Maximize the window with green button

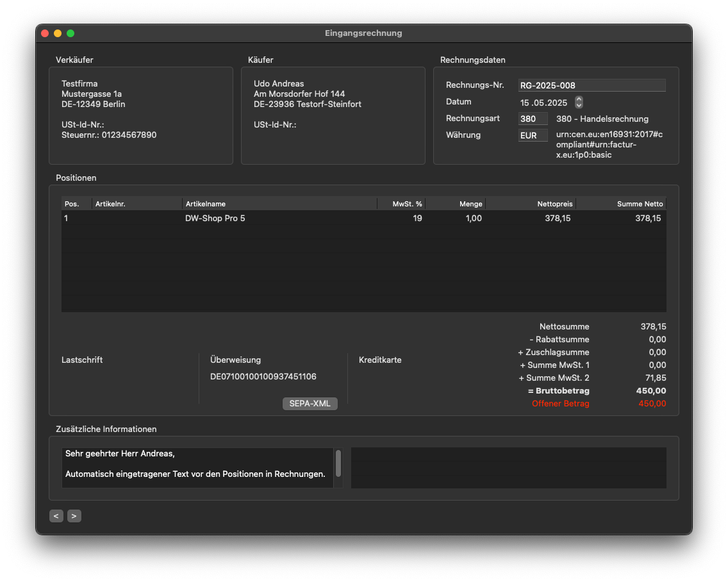point(70,33)
